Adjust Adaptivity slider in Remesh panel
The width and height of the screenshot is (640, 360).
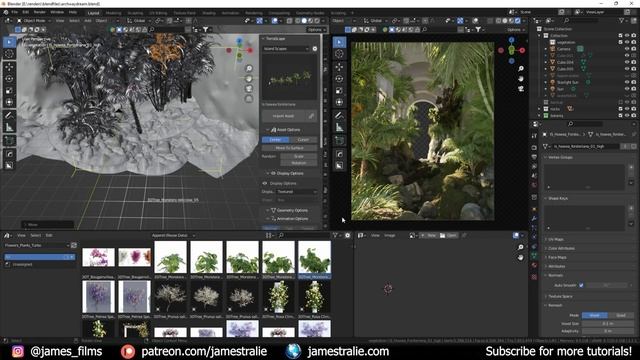pyautogui.click(x=608, y=331)
